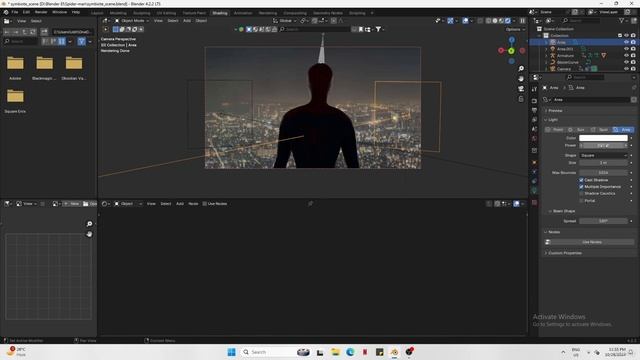640x360 pixels.
Task: Select the Spot light type button
Action: 600,129
